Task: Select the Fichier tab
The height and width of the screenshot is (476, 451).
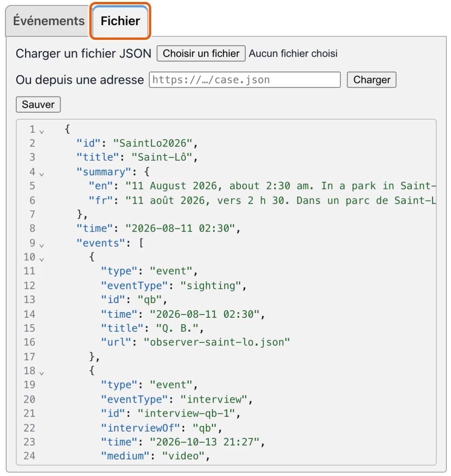Action: coord(120,21)
